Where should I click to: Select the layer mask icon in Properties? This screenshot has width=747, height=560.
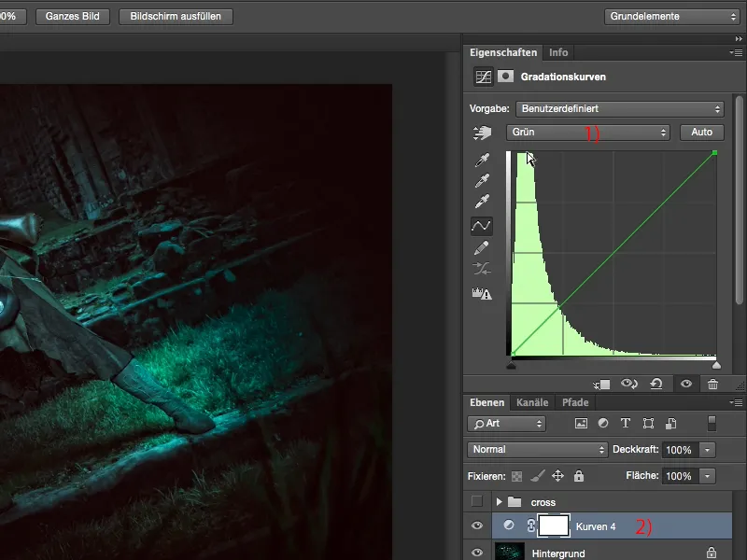point(505,77)
